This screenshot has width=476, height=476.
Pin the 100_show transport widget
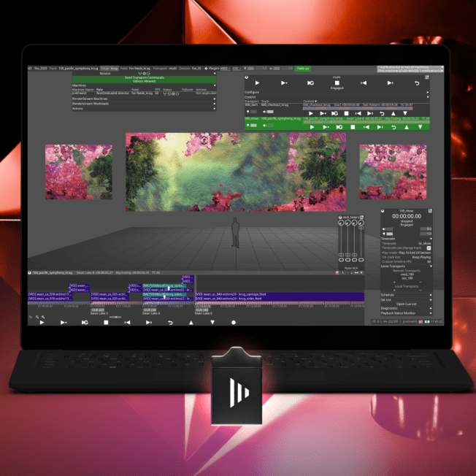pyautogui.click(x=430, y=211)
